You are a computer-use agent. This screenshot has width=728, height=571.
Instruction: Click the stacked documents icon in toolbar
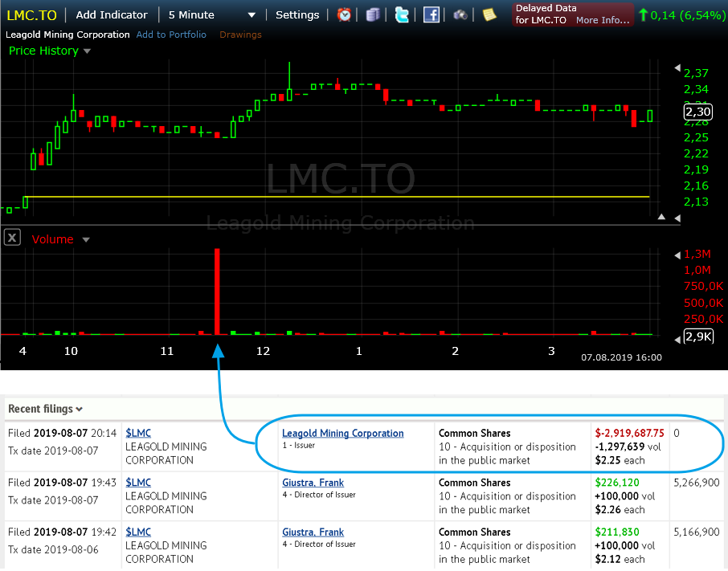point(372,14)
